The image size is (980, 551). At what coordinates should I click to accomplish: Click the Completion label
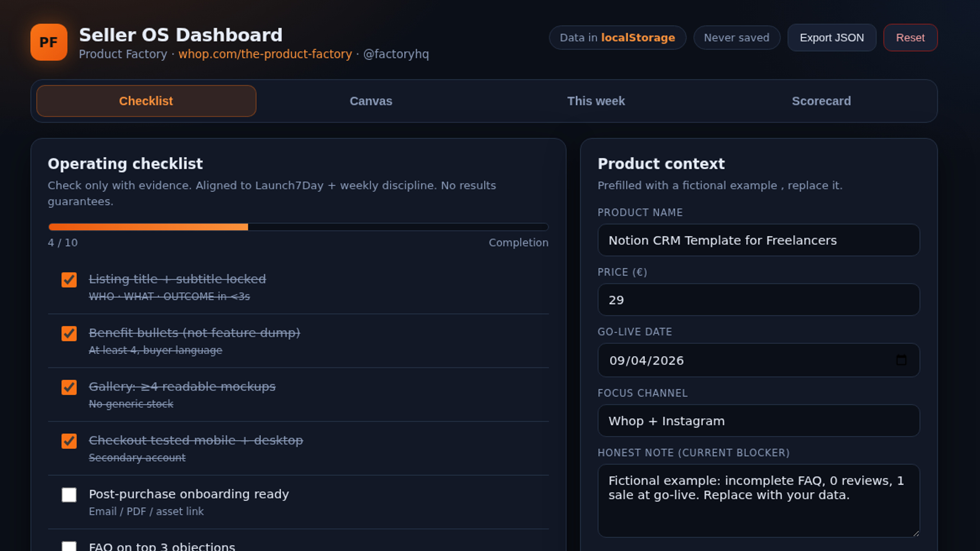point(518,243)
